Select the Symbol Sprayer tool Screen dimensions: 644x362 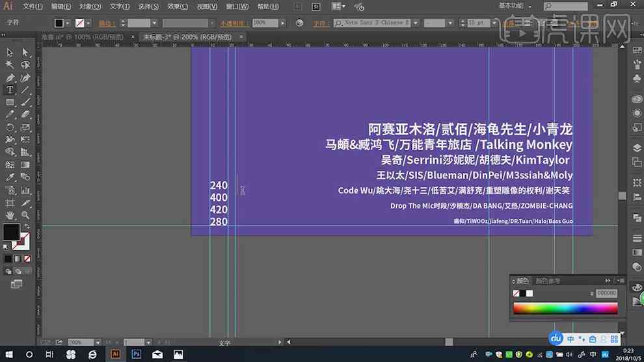click(x=10, y=190)
